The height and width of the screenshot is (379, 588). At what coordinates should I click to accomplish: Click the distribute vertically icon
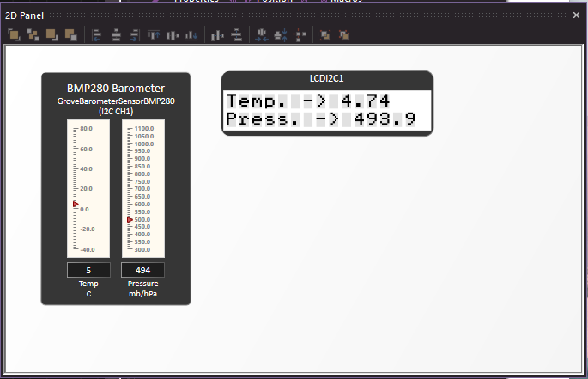click(x=235, y=35)
